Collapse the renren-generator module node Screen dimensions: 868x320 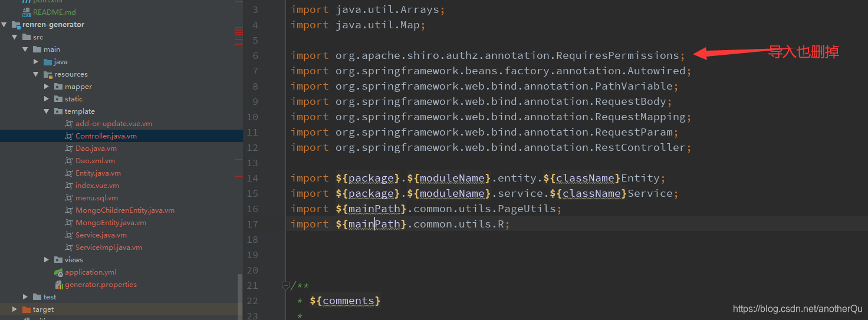point(4,25)
